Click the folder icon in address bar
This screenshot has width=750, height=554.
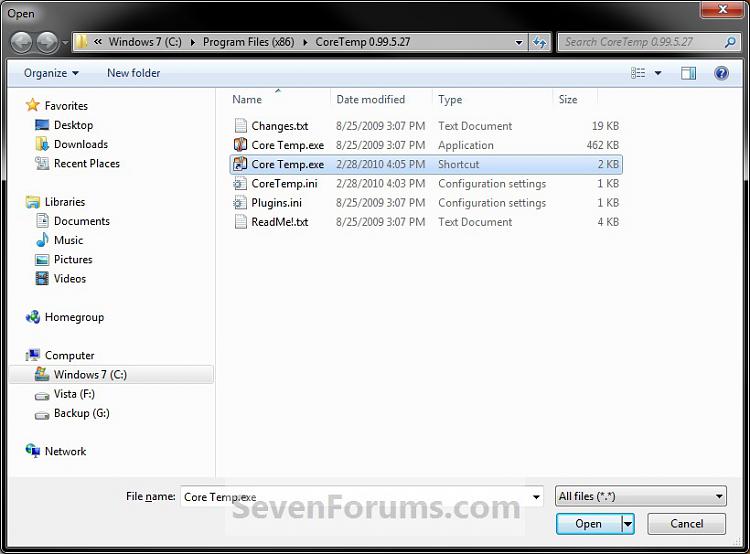coord(82,42)
